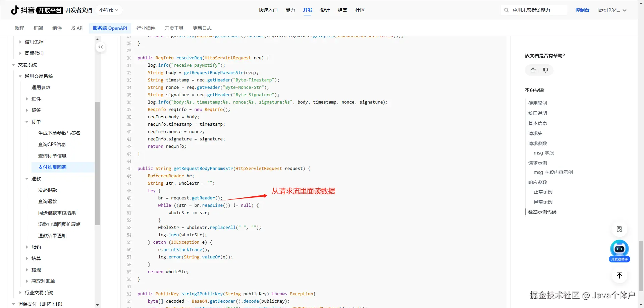The image size is (644, 308).
Task: Click the thumbs-down not helpful icon
Action: (545, 70)
